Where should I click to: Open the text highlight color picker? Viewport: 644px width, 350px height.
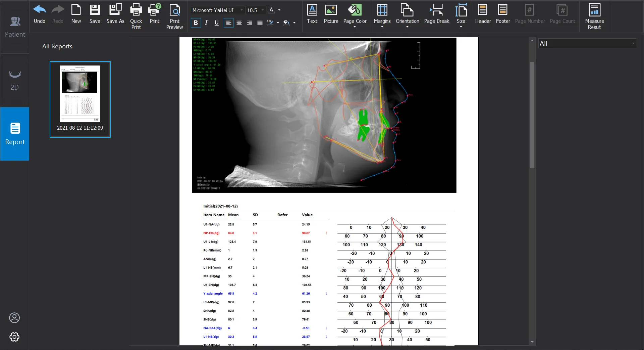click(x=278, y=23)
